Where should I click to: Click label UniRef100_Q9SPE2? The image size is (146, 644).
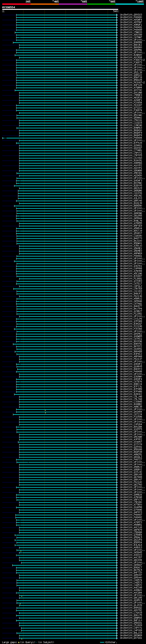(131, 334)
